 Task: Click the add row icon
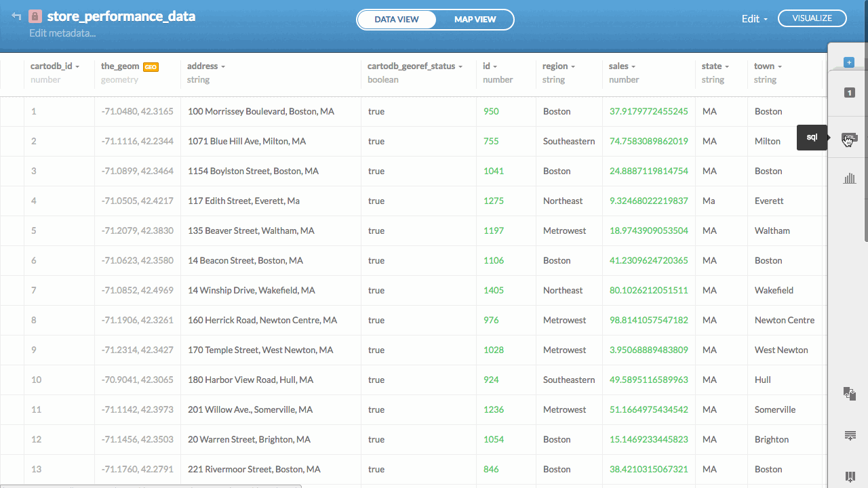(x=850, y=434)
